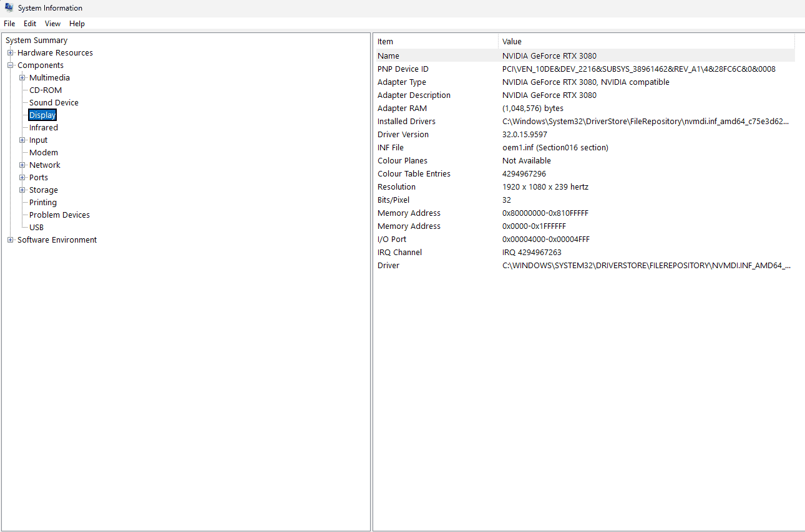Open the Help menu
Screen dimensions: 805x532
(77, 24)
